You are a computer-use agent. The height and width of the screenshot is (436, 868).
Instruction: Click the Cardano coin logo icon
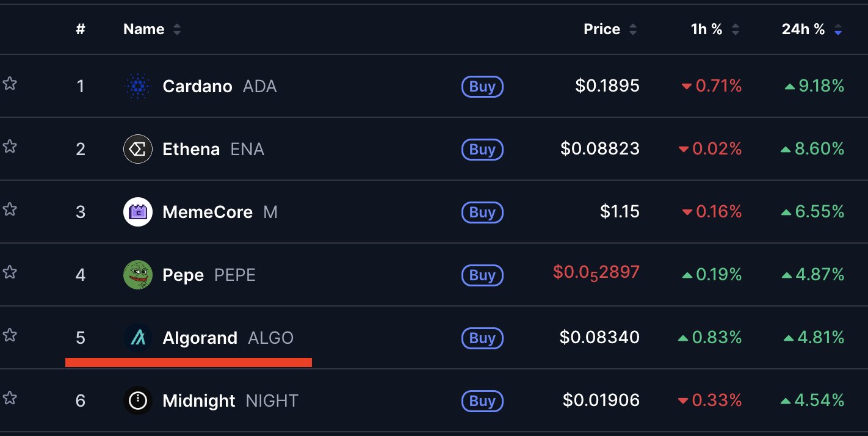click(138, 86)
